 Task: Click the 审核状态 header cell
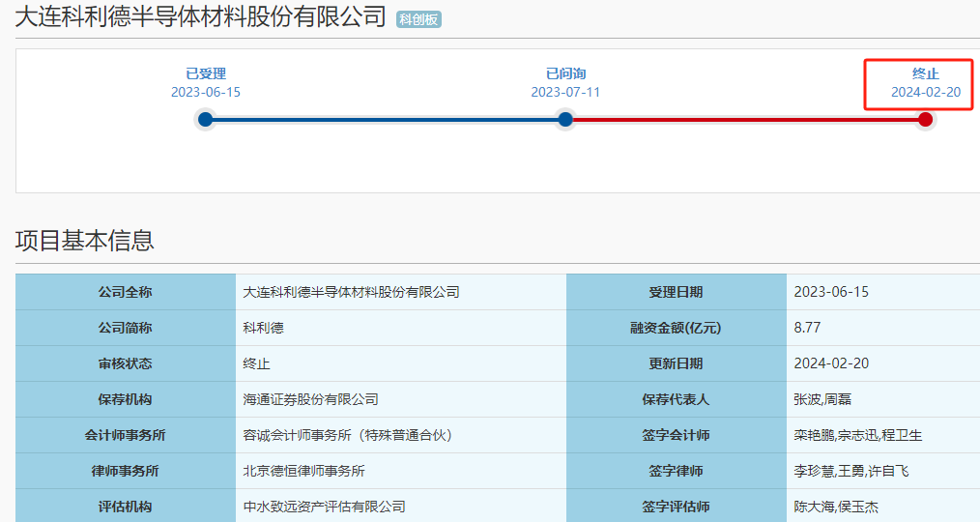coord(125,363)
